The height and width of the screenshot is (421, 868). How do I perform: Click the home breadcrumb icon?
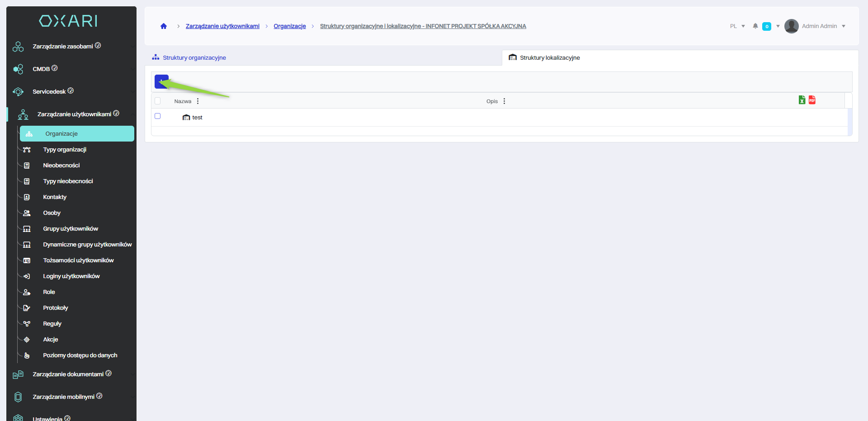coord(164,26)
